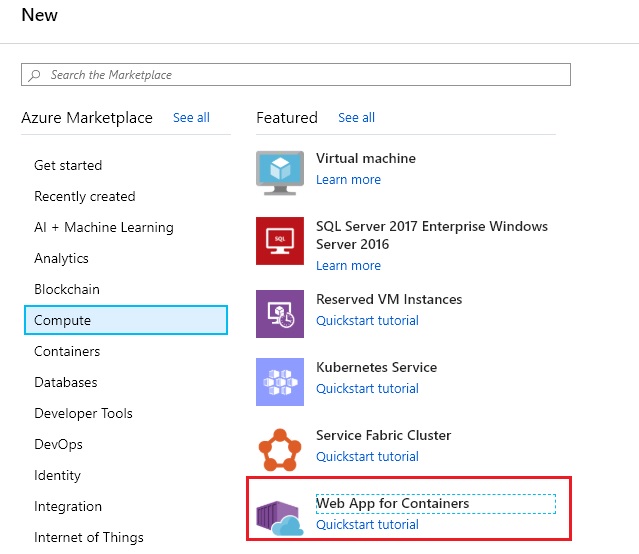639x554 pixels.
Task: Click the Kubernetes Service icon
Action: [x=280, y=382]
